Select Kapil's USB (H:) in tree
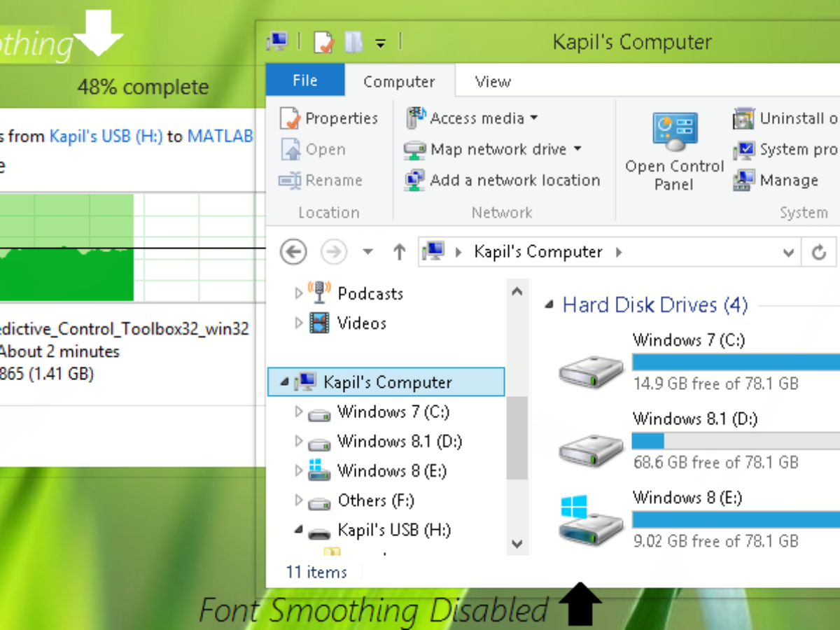 [x=394, y=530]
